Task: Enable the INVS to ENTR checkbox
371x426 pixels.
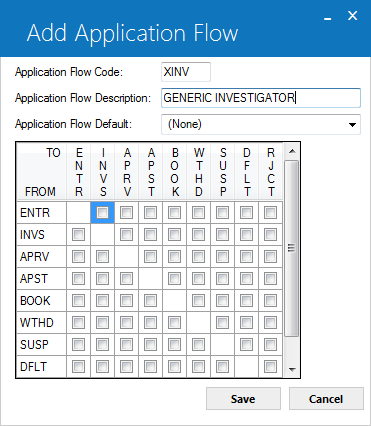Action: tap(78, 235)
